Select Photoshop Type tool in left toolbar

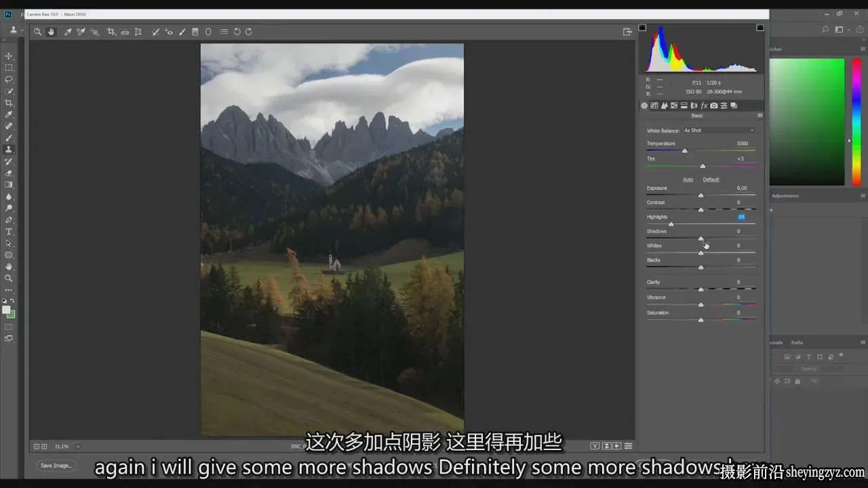click(x=9, y=232)
